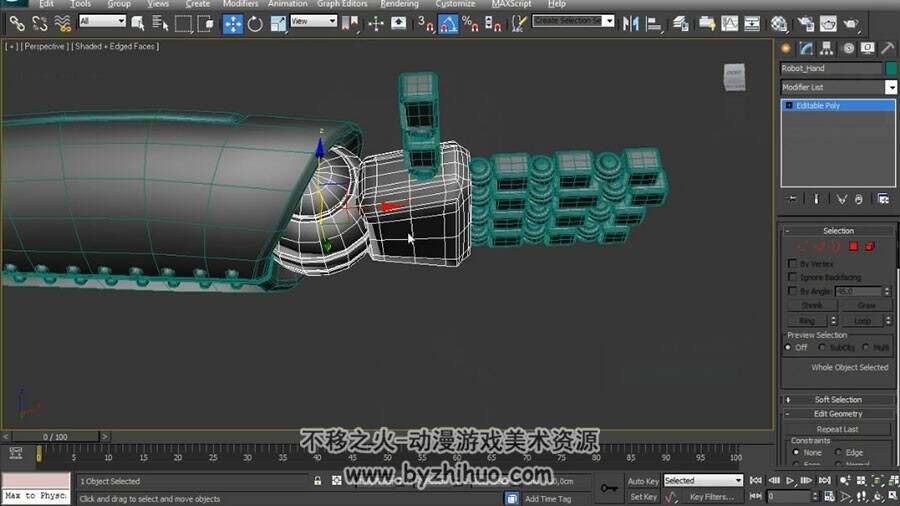Switch to the Create command panel tab

[x=786, y=49]
